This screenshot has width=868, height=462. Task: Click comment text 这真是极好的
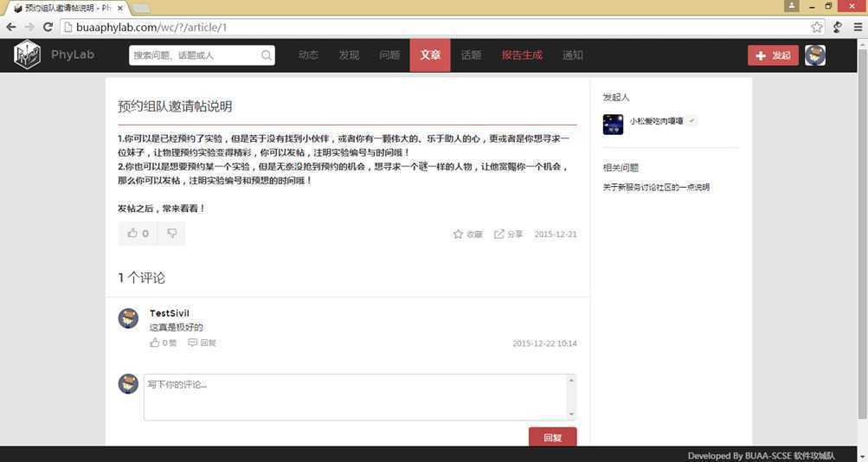pyautogui.click(x=176, y=328)
